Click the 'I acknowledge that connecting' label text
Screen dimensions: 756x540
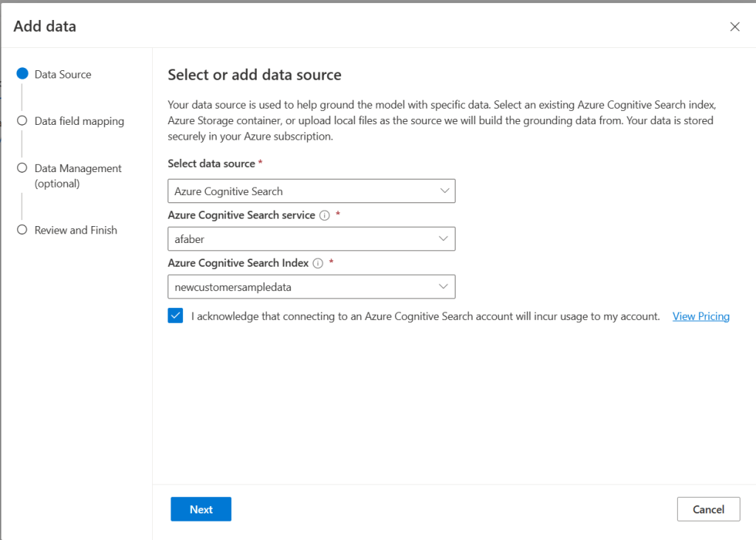(425, 316)
